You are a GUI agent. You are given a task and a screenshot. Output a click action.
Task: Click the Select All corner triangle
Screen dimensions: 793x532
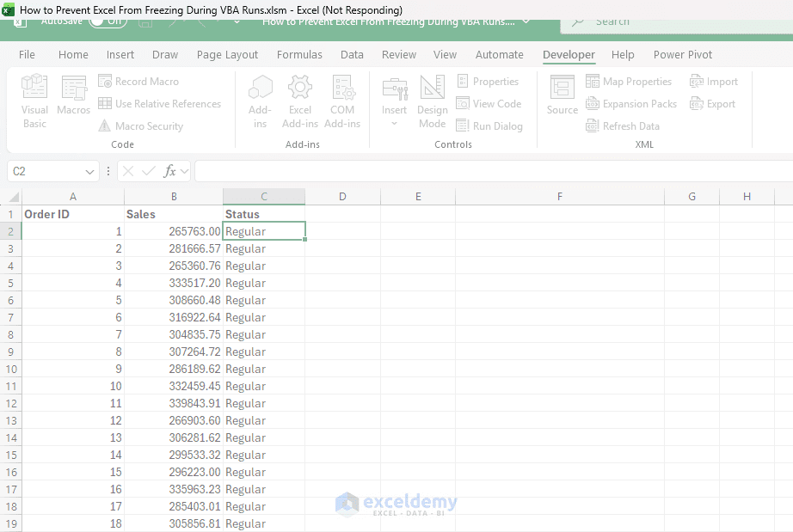click(x=14, y=197)
